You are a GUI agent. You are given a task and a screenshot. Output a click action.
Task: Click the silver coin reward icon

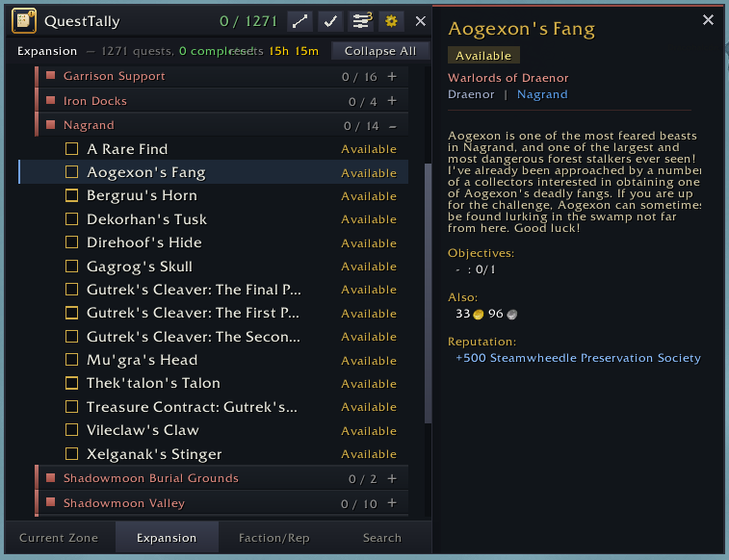tap(512, 315)
